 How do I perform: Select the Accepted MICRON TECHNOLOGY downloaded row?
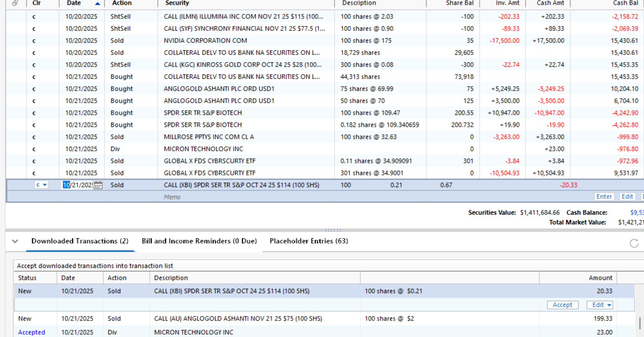[x=324, y=332]
